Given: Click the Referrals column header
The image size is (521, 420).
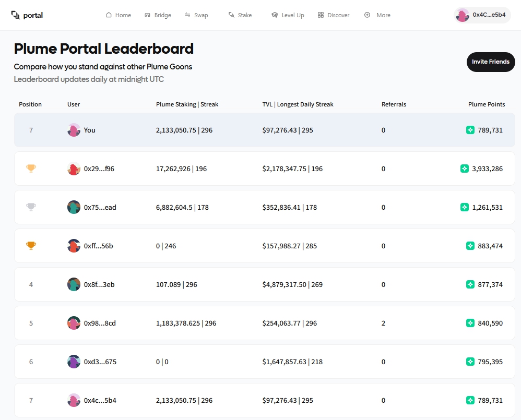Looking at the screenshot, I should coord(394,104).
